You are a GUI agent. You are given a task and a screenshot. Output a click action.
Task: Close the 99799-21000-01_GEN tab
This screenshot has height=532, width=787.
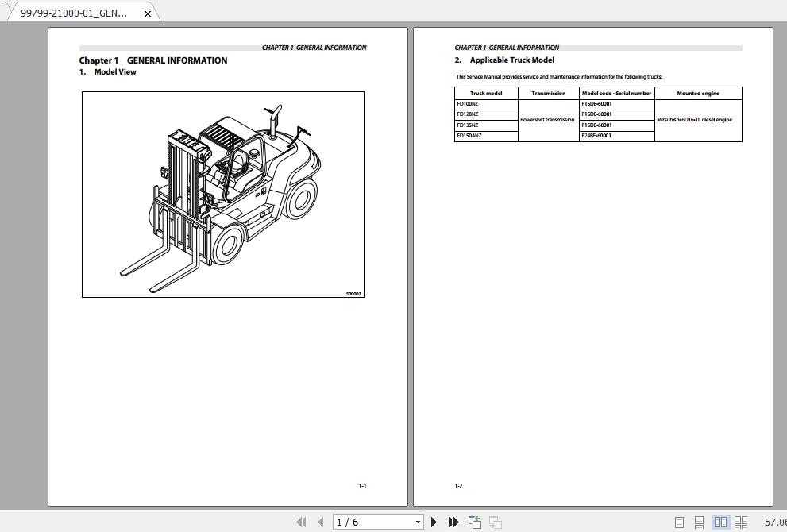(x=147, y=13)
